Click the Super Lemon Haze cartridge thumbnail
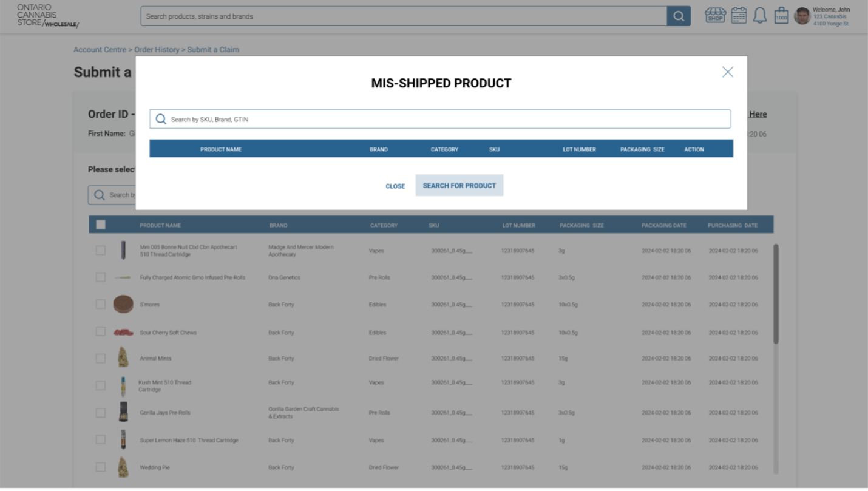868x491 pixels. pyautogui.click(x=123, y=440)
